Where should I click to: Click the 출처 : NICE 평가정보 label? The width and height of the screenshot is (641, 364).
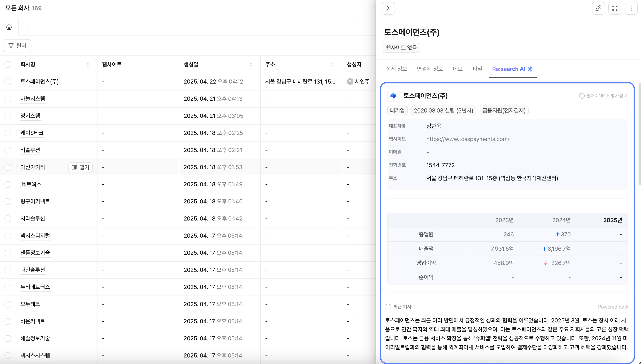[606, 96]
